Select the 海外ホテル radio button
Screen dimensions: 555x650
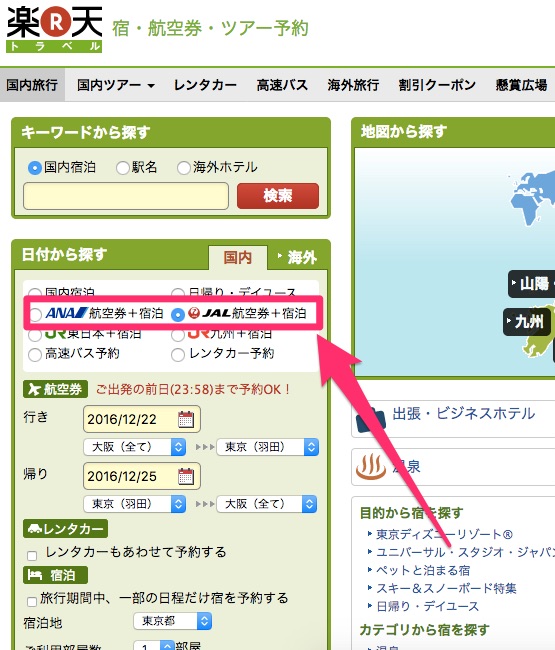[183, 168]
